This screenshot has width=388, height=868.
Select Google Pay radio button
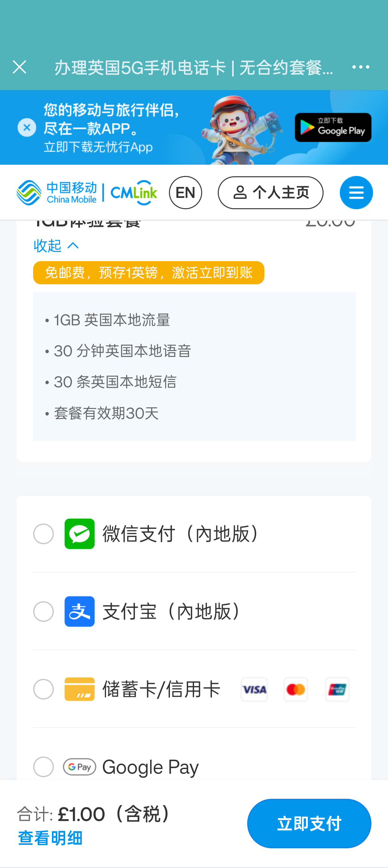(43, 767)
